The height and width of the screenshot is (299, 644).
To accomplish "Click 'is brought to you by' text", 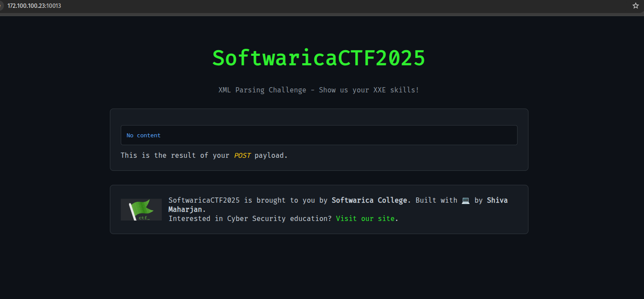I will [286, 200].
